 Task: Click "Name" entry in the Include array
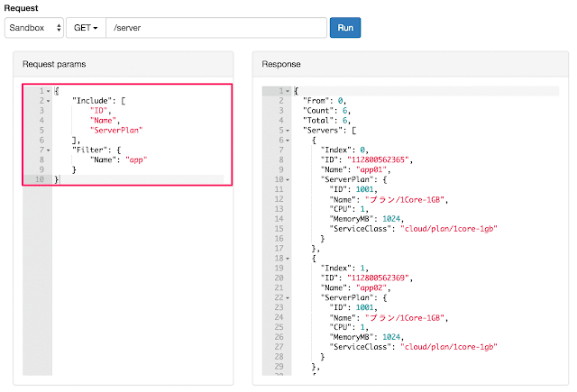[x=104, y=120]
